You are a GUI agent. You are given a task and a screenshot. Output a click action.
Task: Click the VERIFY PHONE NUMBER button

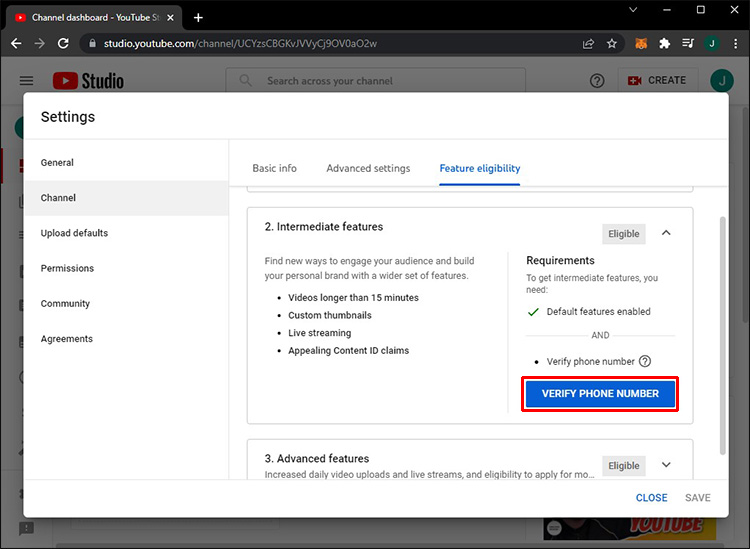coord(600,394)
